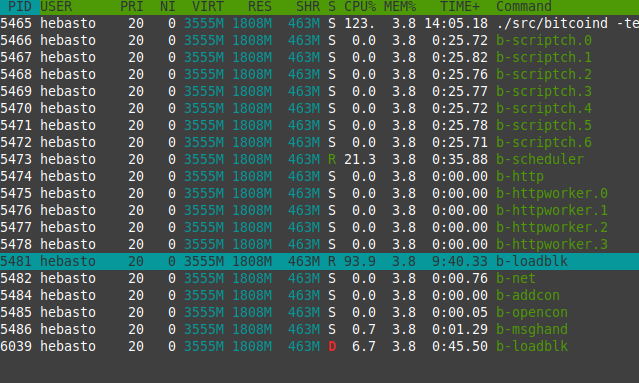Select the b-scheduler thread row
639x383 pixels.
(x=320, y=159)
